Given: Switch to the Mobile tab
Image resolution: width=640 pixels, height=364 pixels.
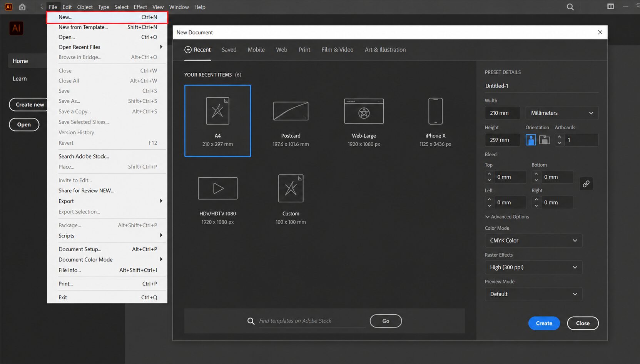Looking at the screenshot, I should point(256,50).
